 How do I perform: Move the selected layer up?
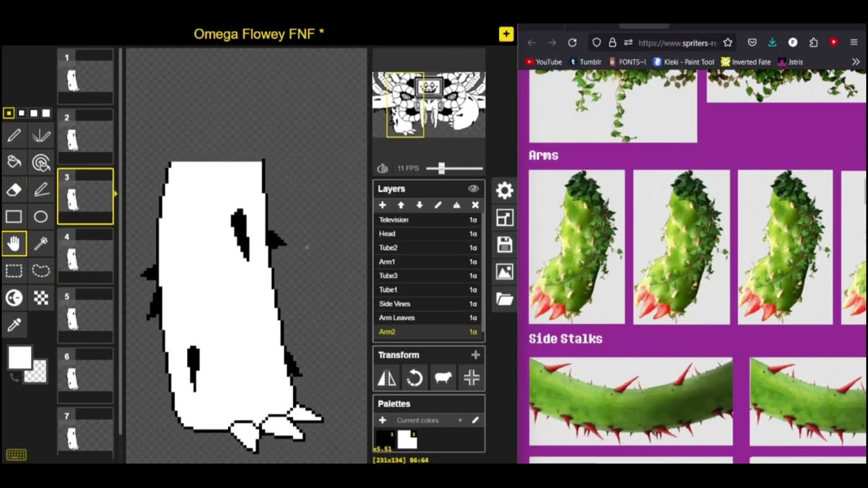coord(401,205)
